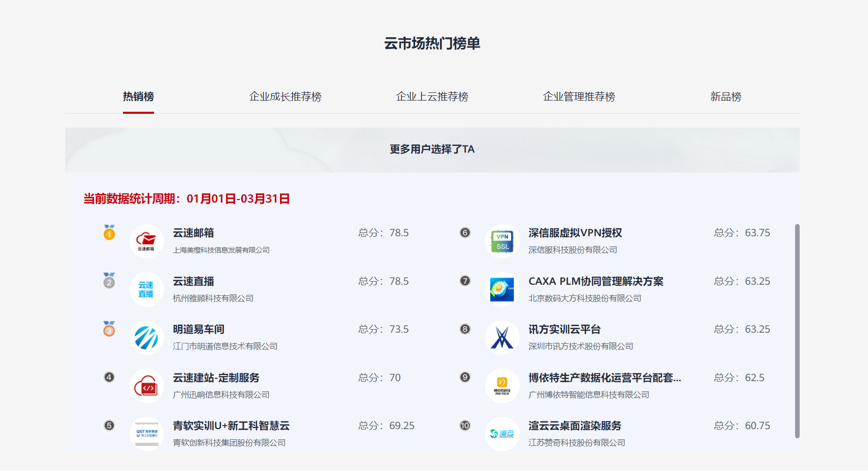Image resolution: width=868 pixels, height=472 pixels.
Task: Click the 总分 78.5 score for 云速邮箱
Action: click(384, 233)
